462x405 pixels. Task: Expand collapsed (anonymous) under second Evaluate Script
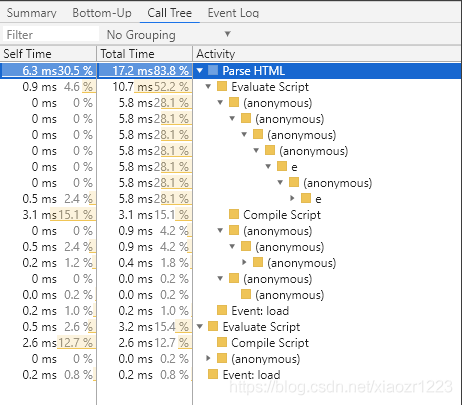point(208,358)
